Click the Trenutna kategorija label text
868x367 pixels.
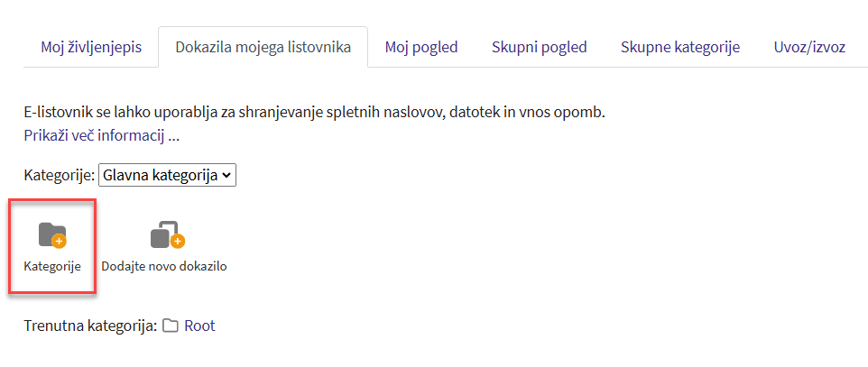point(90,326)
